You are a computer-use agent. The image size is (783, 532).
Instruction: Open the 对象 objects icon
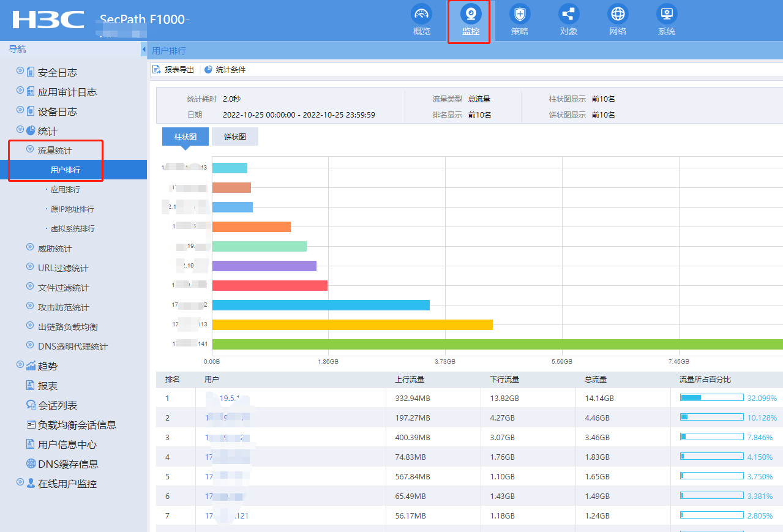click(x=568, y=14)
